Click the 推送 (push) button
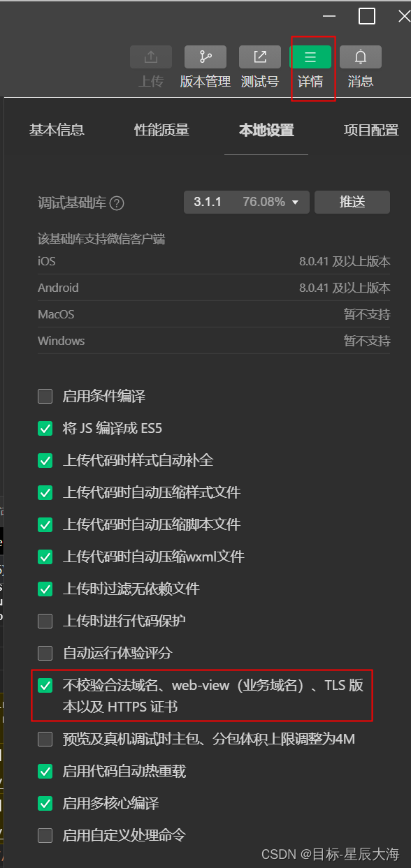 click(x=352, y=202)
